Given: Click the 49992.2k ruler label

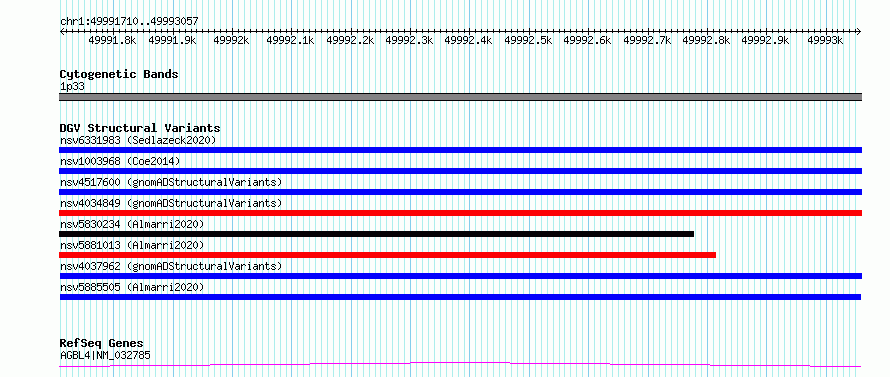Looking at the screenshot, I should [350, 40].
